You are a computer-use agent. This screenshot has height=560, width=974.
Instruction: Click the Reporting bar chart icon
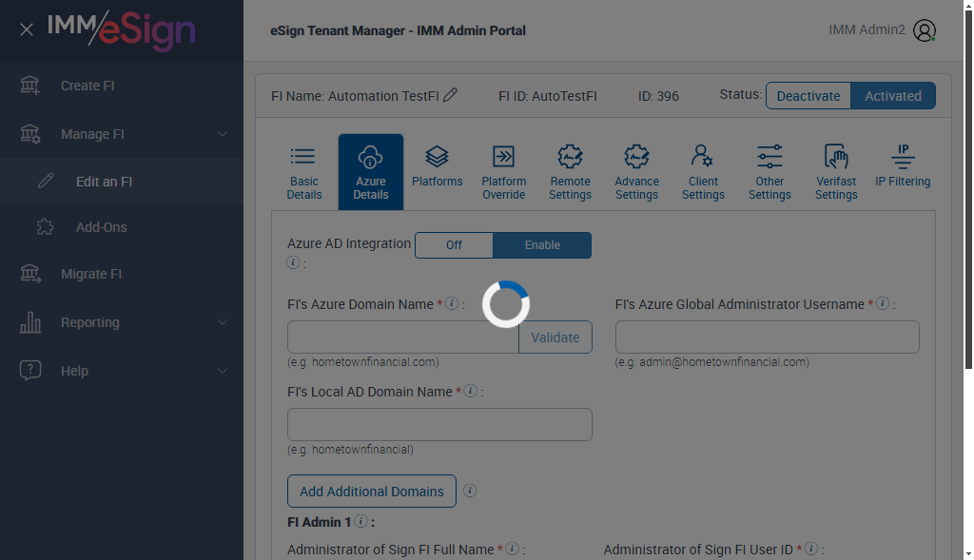pos(29,321)
